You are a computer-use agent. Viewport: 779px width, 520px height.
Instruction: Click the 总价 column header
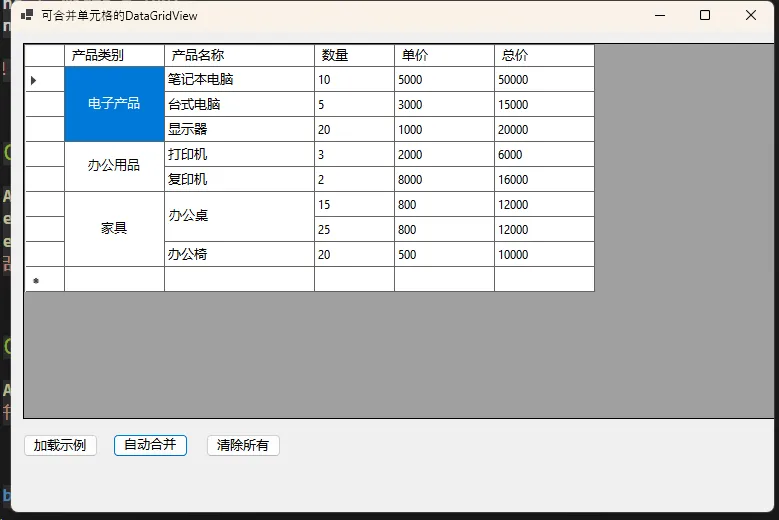coord(544,55)
